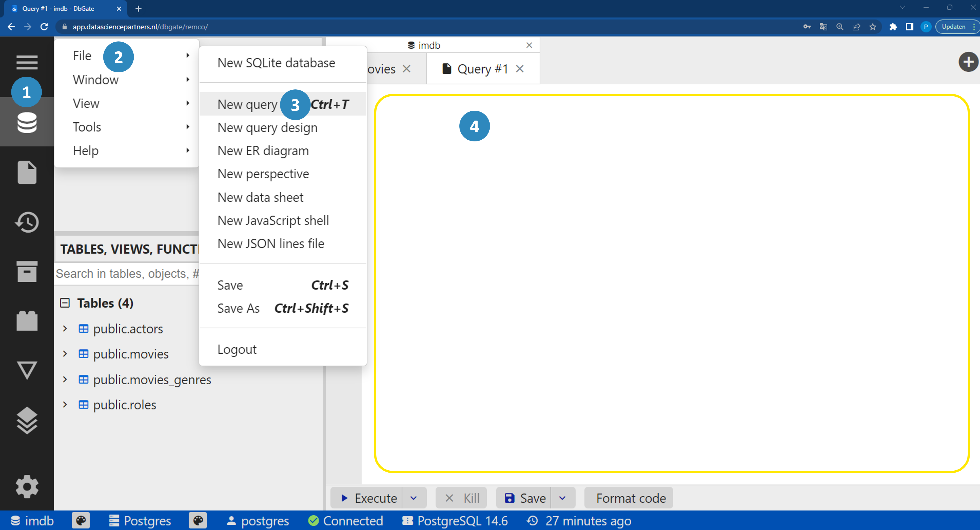Open the Execute dropdown arrow
The width and height of the screenshot is (980, 530).
coord(414,498)
